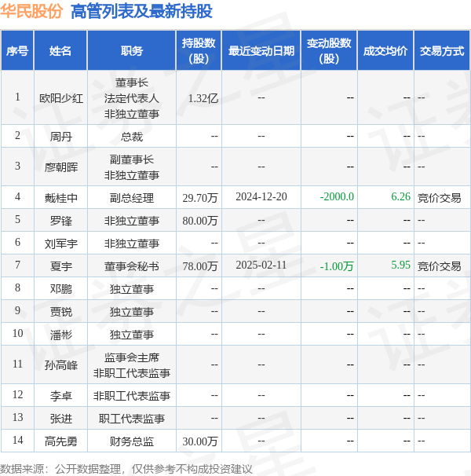This screenshot has height=476, width=471.
Task: Click the 高管列表及最新持股 heading
Action: pyautogui.click(x=141, y=12)
